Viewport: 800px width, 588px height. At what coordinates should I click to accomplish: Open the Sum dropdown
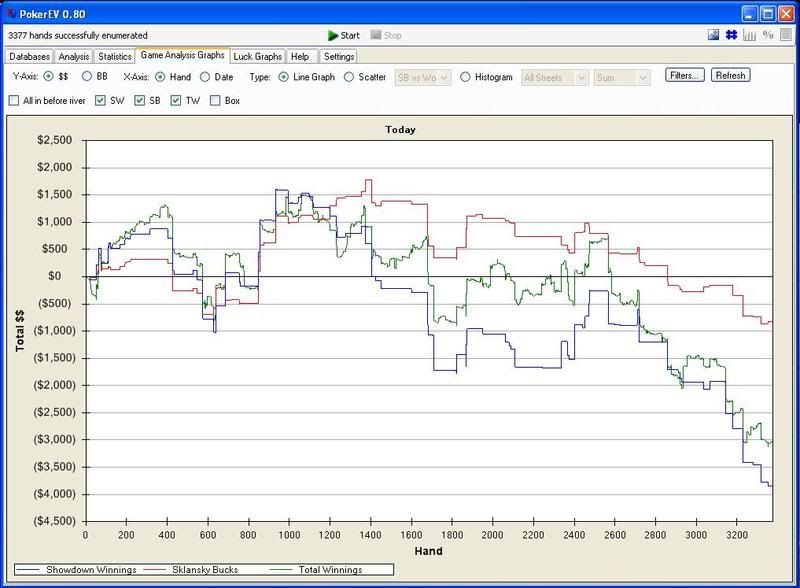(x=621, y=78)
